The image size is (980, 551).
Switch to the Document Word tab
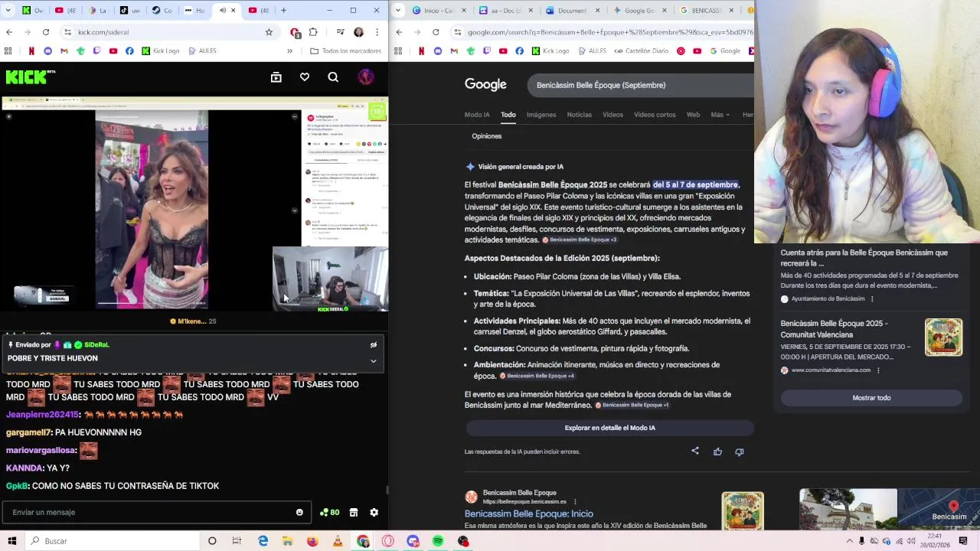[573, 10]
